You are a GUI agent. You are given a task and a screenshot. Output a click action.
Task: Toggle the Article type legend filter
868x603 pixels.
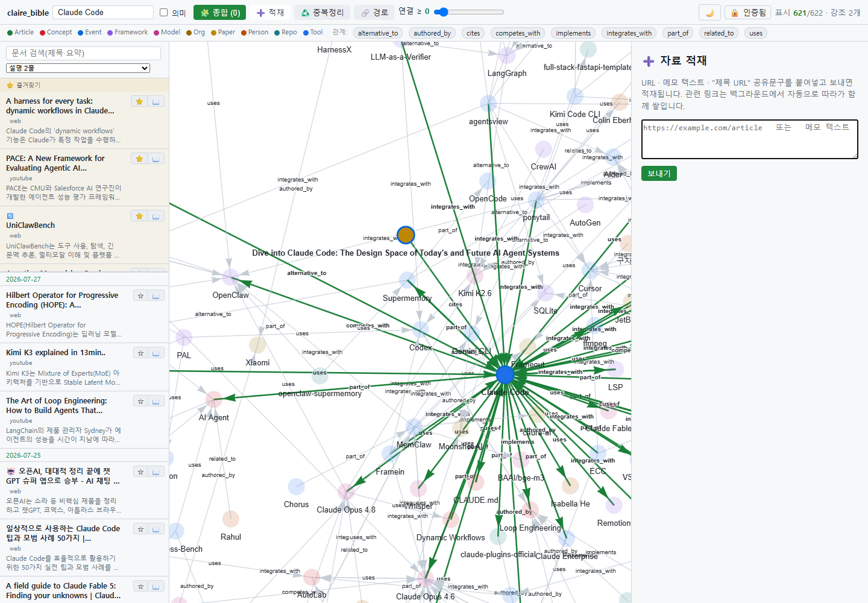(20, 33)
